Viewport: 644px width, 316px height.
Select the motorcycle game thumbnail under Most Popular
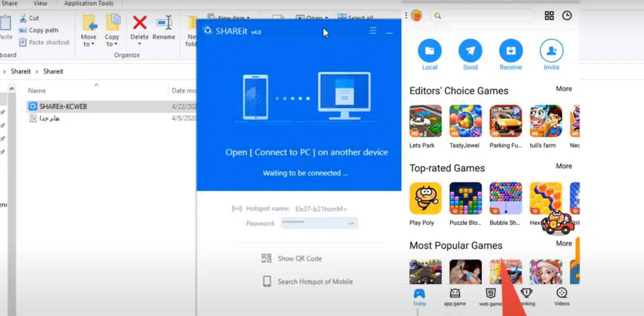pyautogui.click(x=426, y=272)
